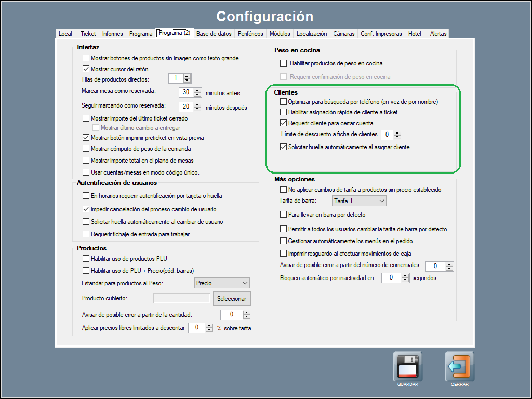Decrease number of comensales warning value
This screenshot has width=532, height=399.
click(450, 269)
